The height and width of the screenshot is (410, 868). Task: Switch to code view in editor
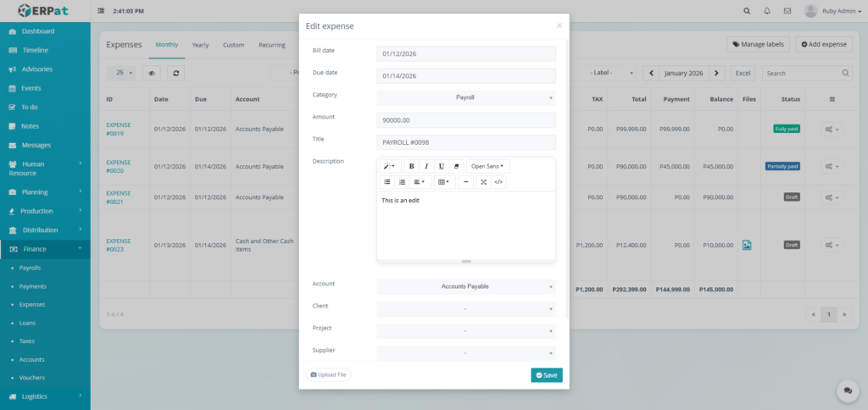(x=498, y=182)
